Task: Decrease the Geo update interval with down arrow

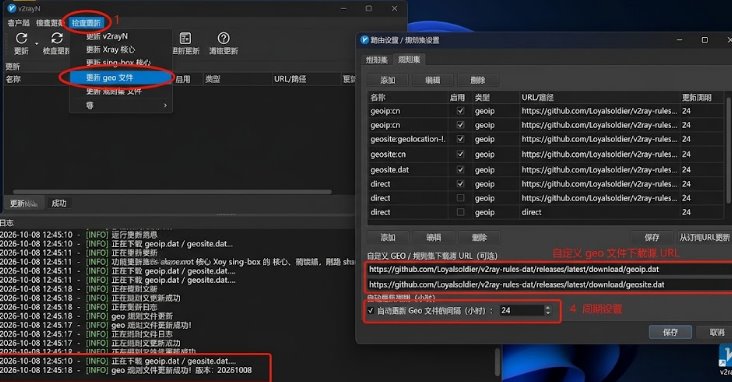Action: click(x=548, y=313)
